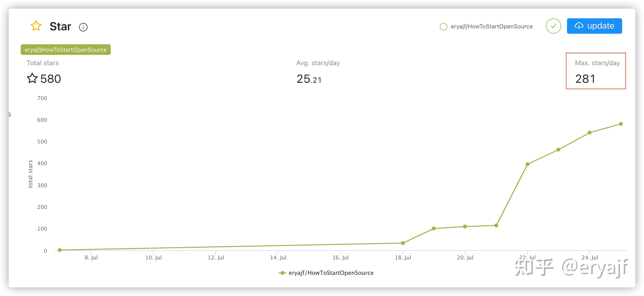Screen dimensions: 644x296
Task: Click the green eryajf/HowToStartOpenSource tag
Action: (x=65, y=50)
